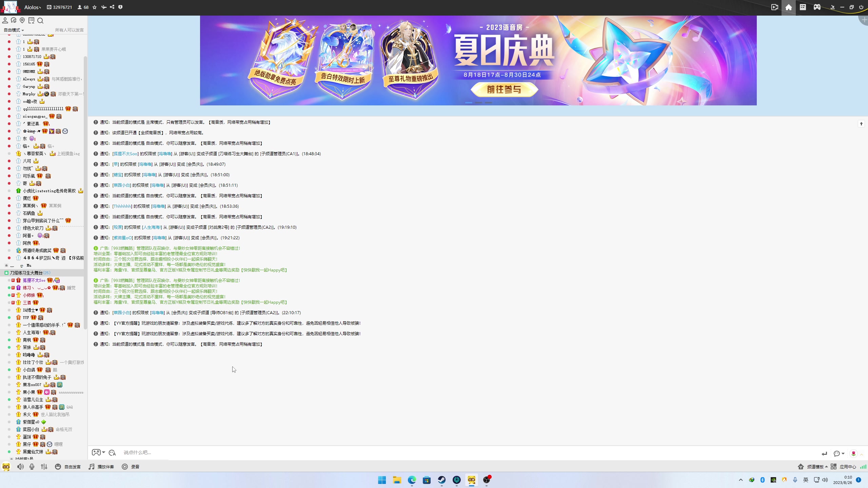Go to the home icon tab
This screenshot has width=868, height=488.
[789, 7]
